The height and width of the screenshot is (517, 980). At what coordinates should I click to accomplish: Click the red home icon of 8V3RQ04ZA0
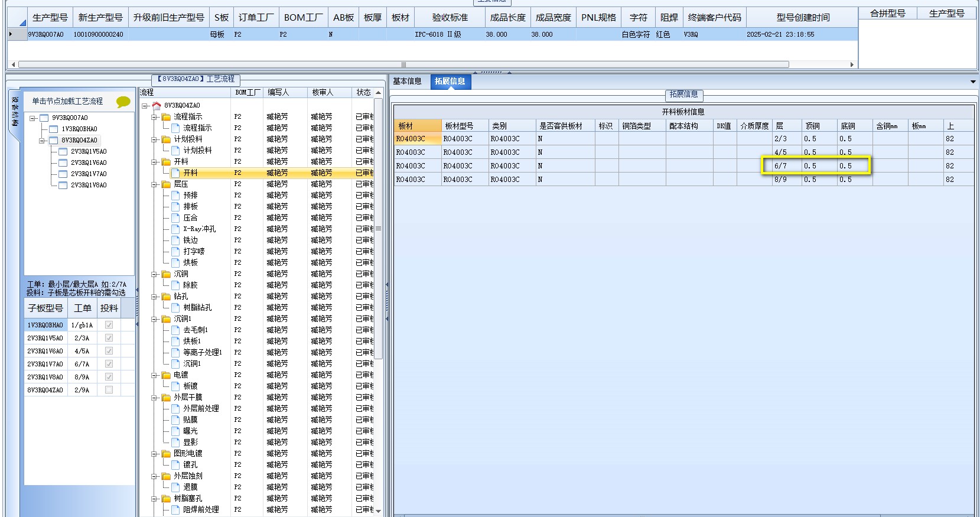click(x=157, y=106)
